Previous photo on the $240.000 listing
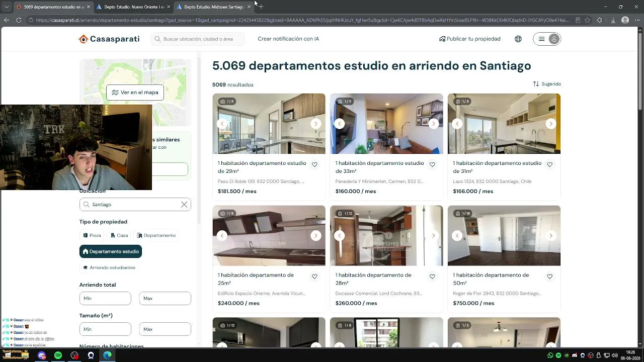This screenshot has height=362, width=644. tap(222, 236)
